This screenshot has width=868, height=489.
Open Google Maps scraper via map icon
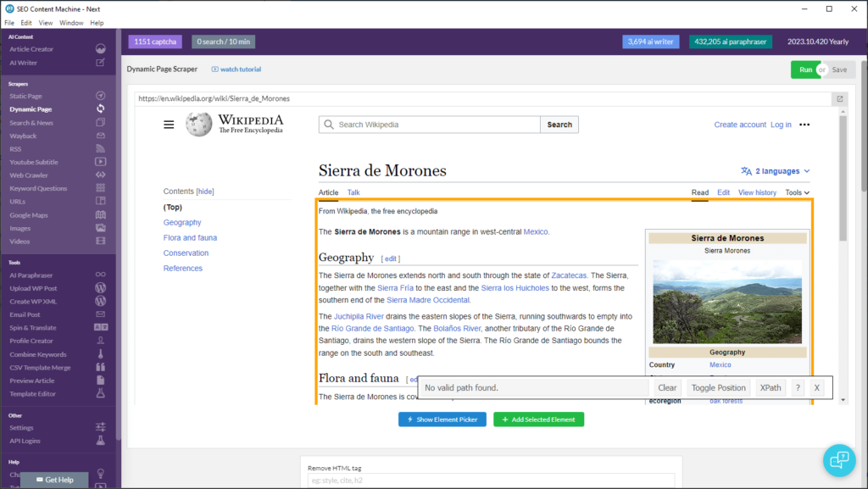point(100,214)
